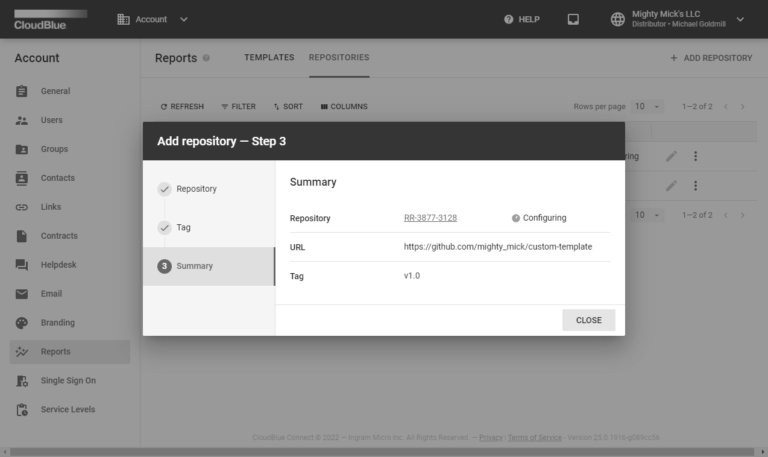The image size is (768, 457).
Task: Expand the user account chevron menu
Action: pos(740,20)
